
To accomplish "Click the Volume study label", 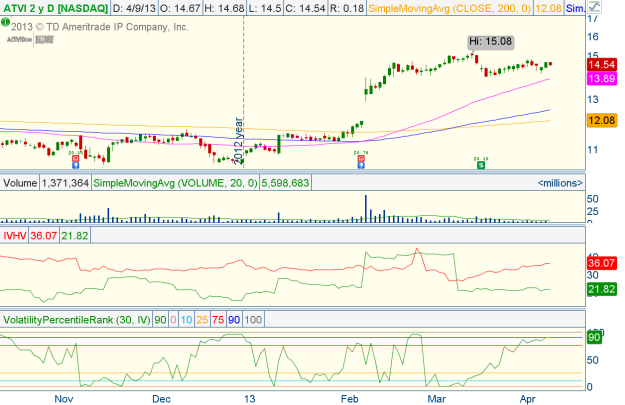I will pyautogui.click(x=19, y=184).
